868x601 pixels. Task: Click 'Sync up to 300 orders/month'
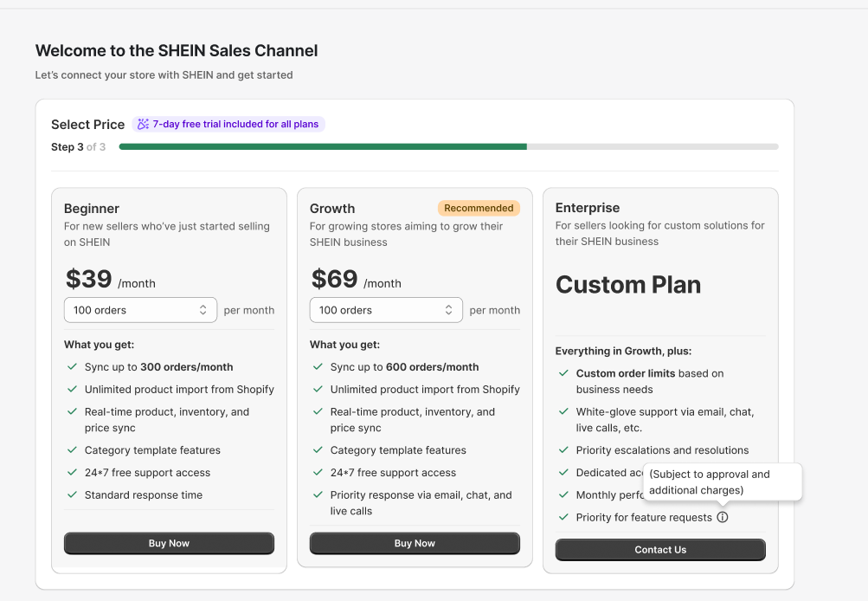tap(159, 367)
